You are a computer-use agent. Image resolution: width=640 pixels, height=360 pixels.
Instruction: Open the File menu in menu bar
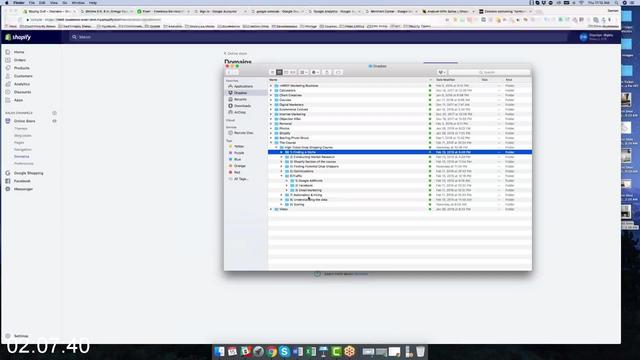click(31, 2)
